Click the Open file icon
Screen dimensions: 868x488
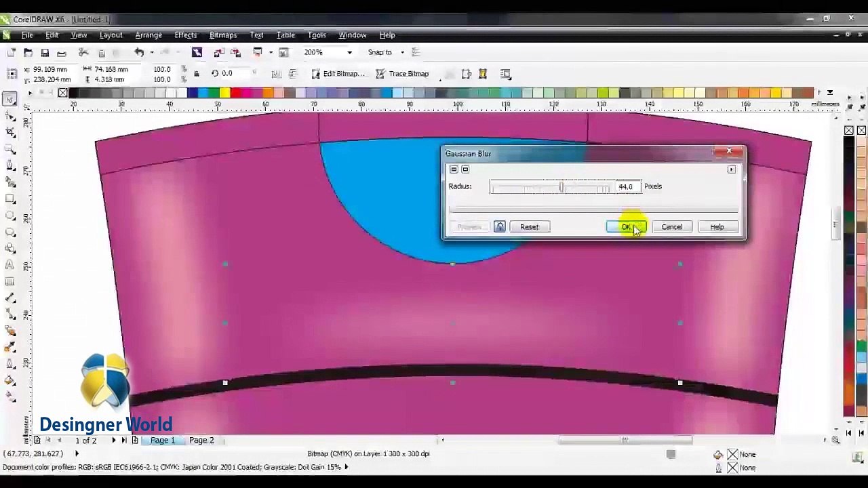coord(28,52)
